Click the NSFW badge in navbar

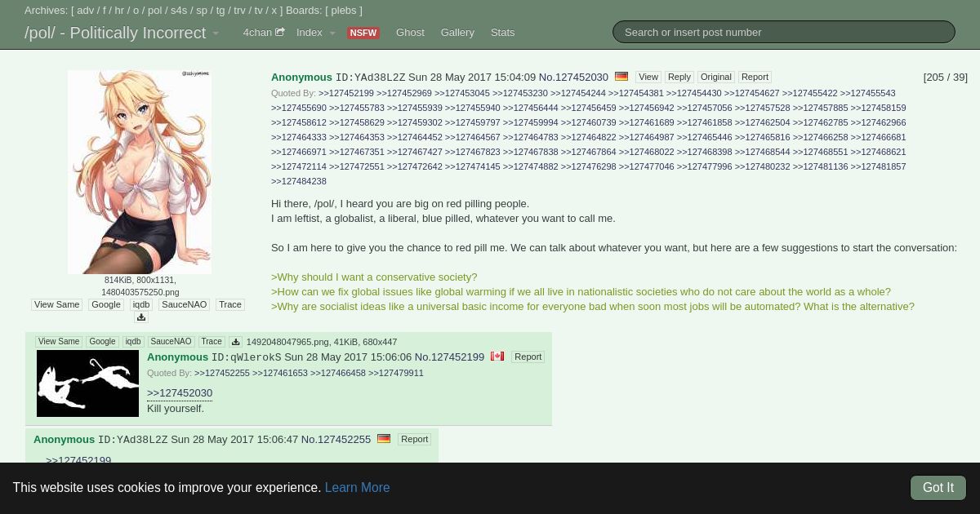coord(363,33)
